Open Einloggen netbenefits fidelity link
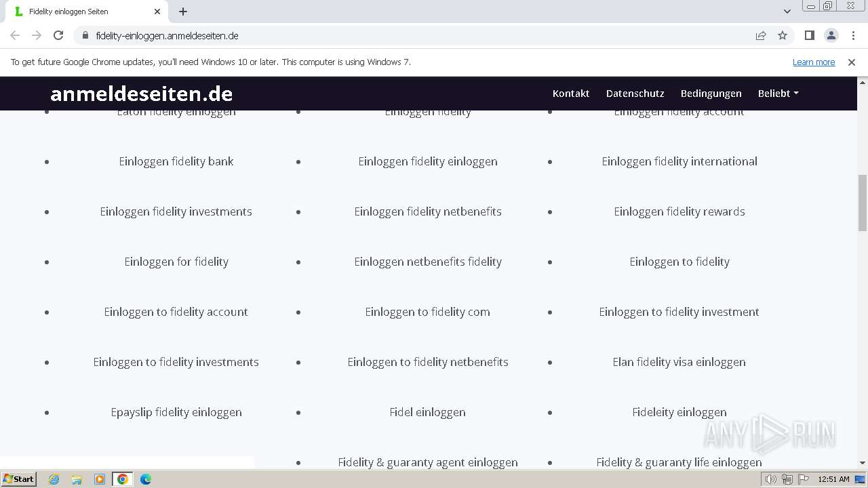 [x=428, y=262]
